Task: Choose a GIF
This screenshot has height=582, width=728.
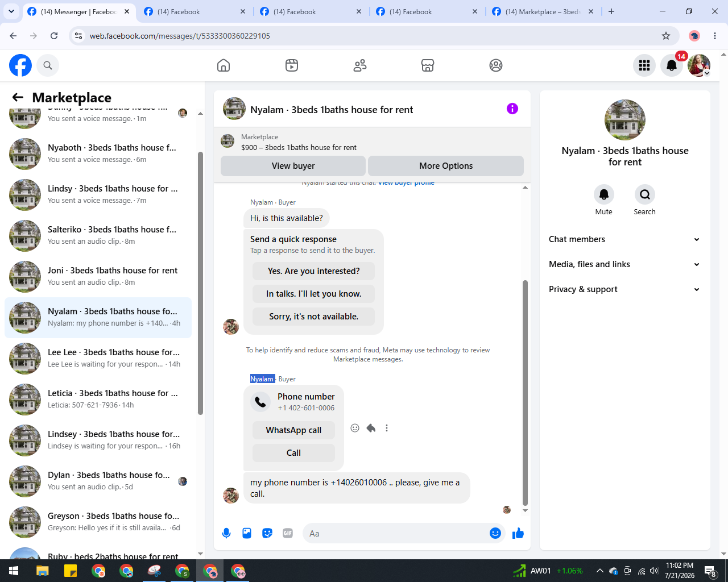Action: pyautogui.click(x=288, y=533)
